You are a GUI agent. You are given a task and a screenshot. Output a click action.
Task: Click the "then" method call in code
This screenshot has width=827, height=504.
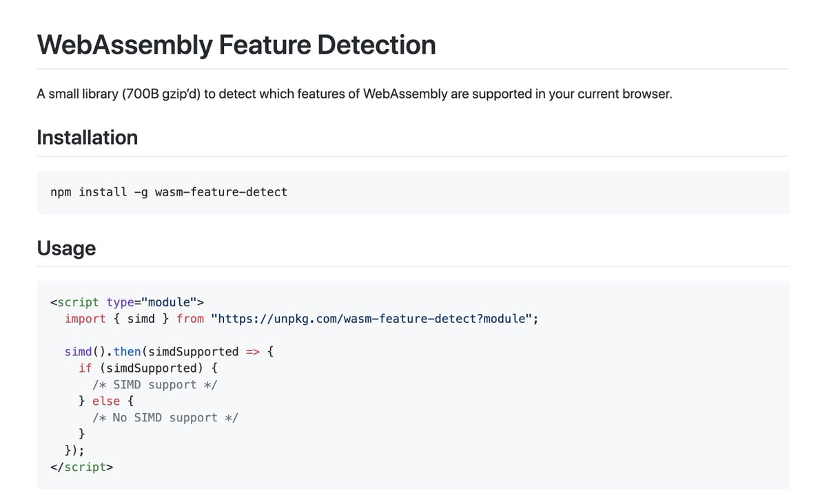[x=127, y=352]
